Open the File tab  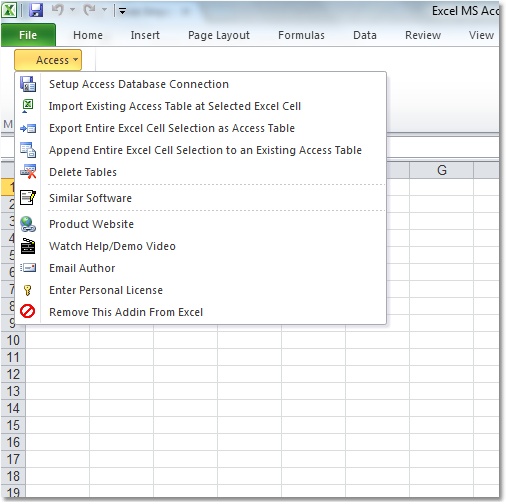pos(28,35)
